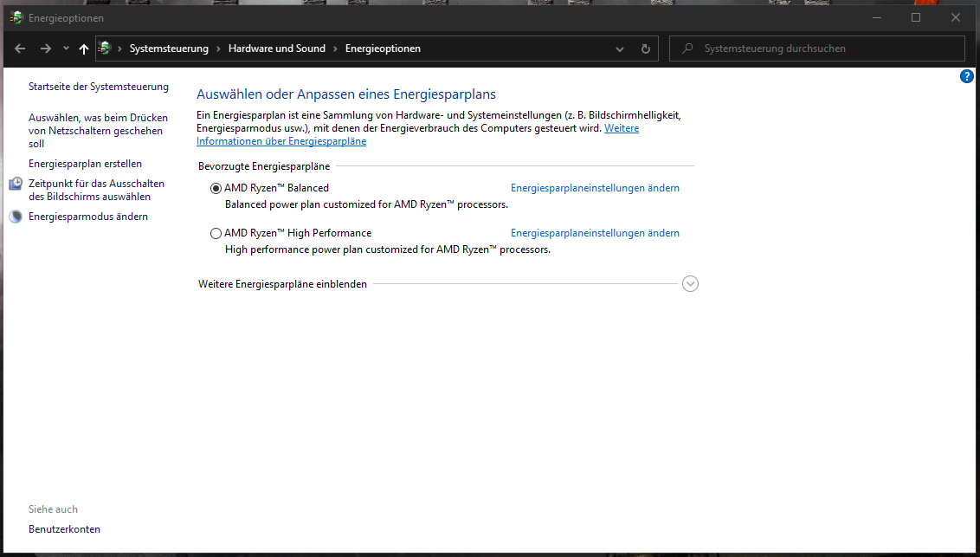Click the Bevorzugte Energiesparpläne section label

click(x=264, y=166)
